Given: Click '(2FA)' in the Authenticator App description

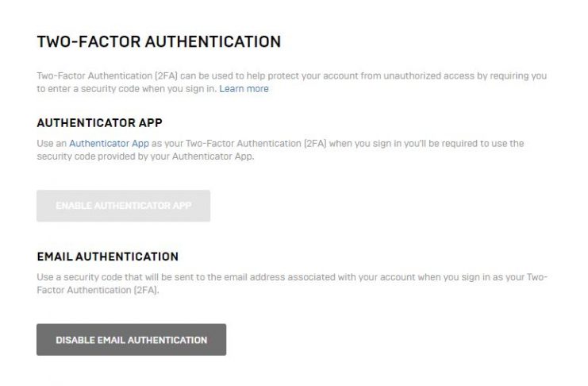Looking at the screenshot, I should click(x=315, y=144).
